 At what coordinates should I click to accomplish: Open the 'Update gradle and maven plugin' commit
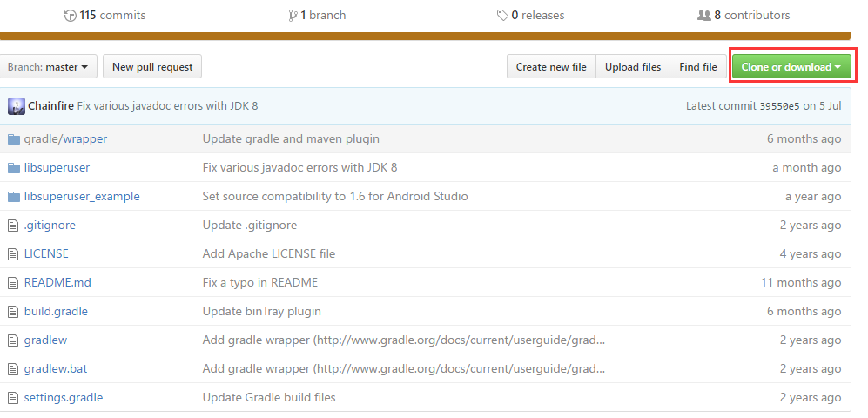coord(291,138)
